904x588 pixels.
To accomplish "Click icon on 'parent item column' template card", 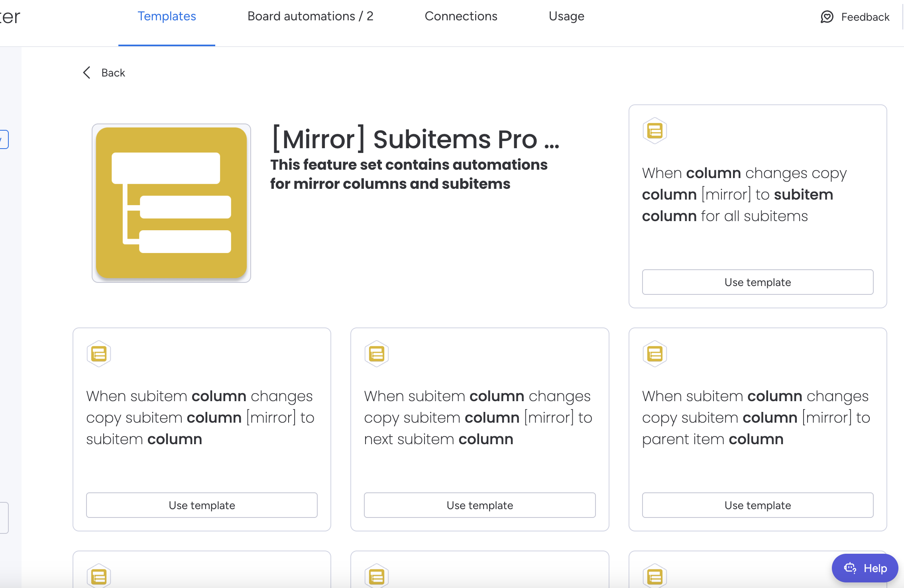I will coord(654,354).
